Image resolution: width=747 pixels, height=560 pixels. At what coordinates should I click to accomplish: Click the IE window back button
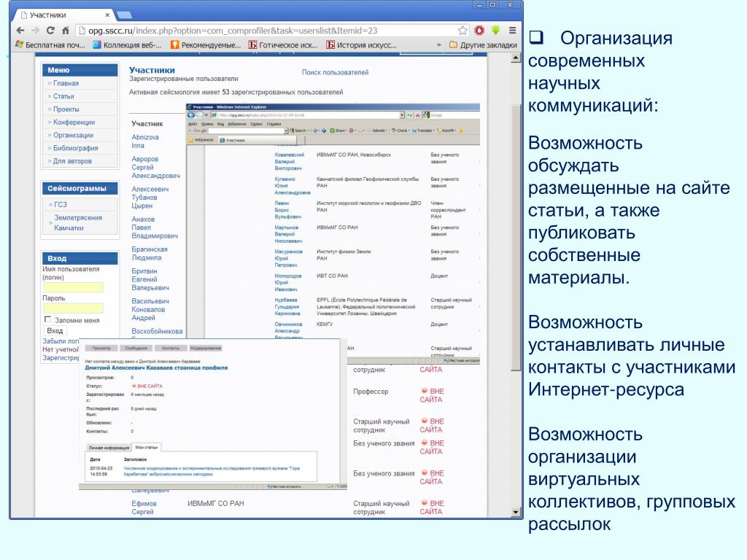192,115
